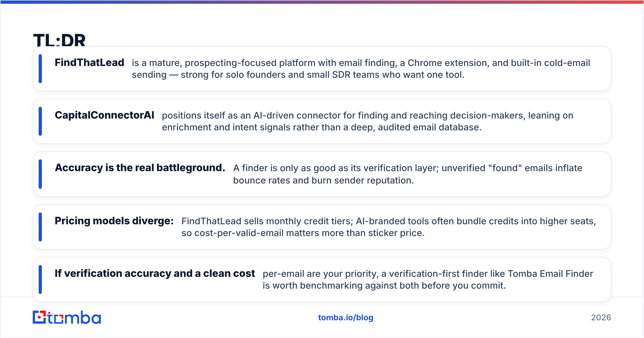Select 'Accuracy is the real battleground.' heading
Image resolution: width=644 pixels, height=338 pixels.
(140, 168)
